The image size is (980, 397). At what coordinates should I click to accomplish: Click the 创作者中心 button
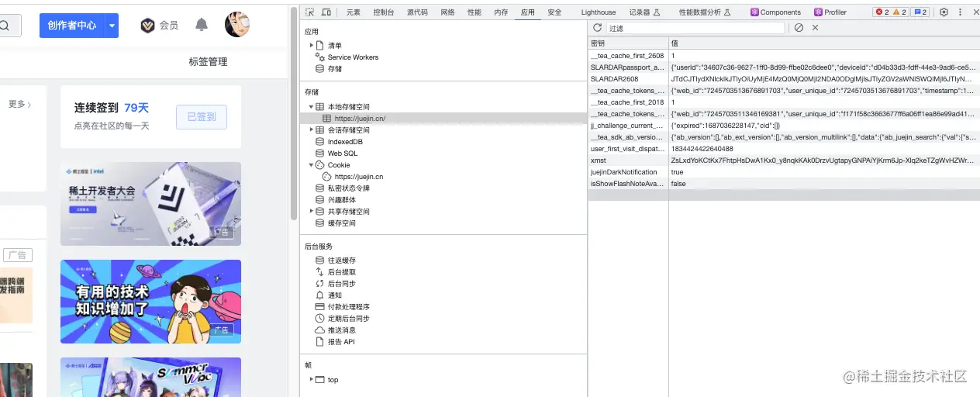pos(72,26)
